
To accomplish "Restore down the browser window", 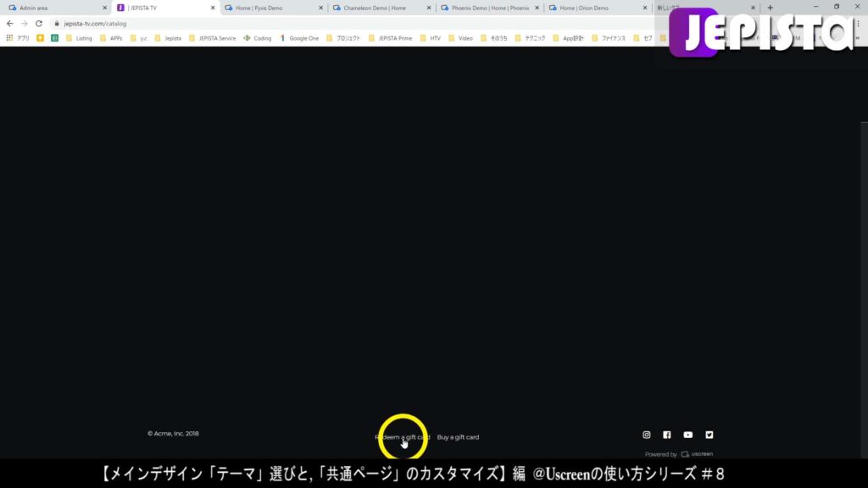I will point(837,7).
